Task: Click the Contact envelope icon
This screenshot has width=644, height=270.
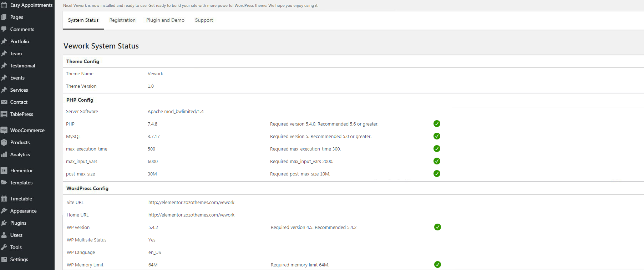Action: [x=4, y=102]
